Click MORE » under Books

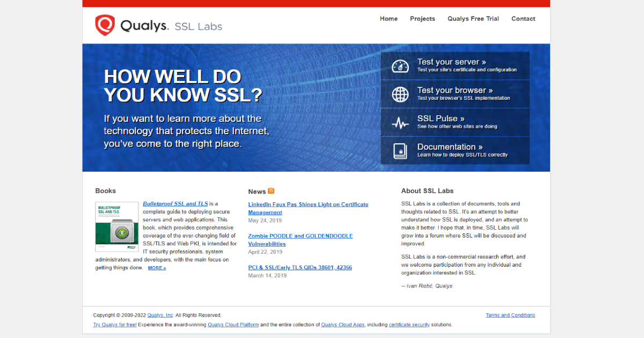pos(157,268)
